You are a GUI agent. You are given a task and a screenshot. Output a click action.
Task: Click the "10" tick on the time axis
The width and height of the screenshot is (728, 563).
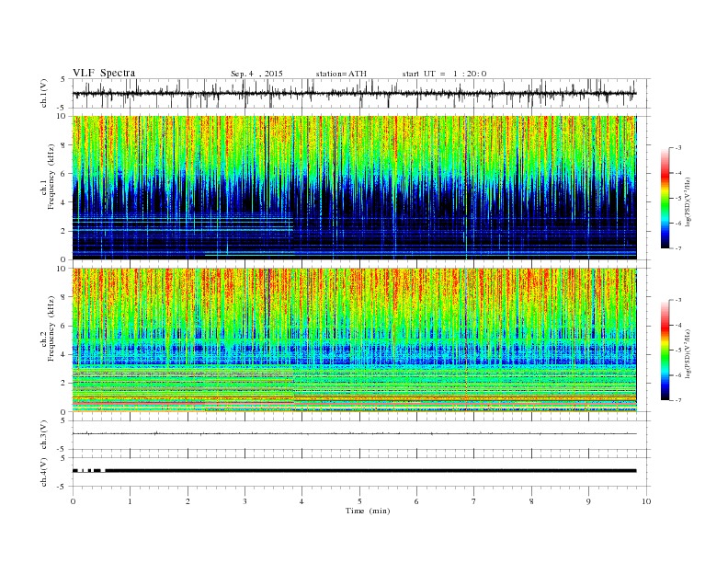tap(646, 501)
